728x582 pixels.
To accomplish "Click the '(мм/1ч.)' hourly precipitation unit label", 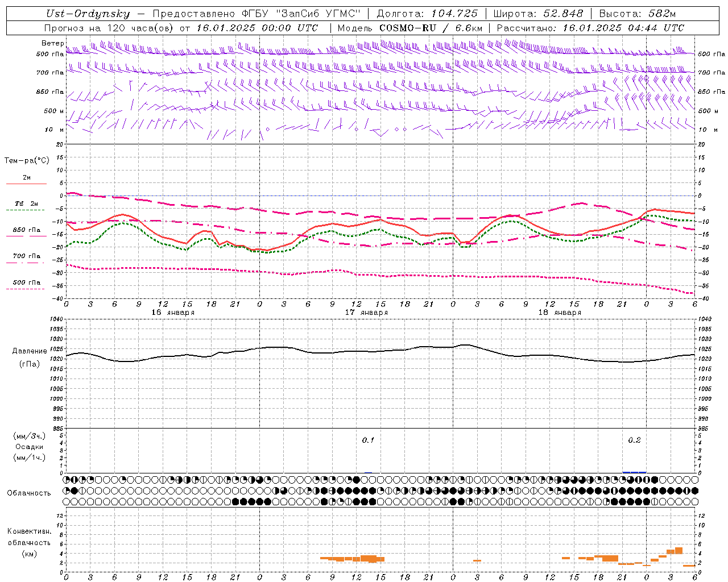I will click(29, 458).
